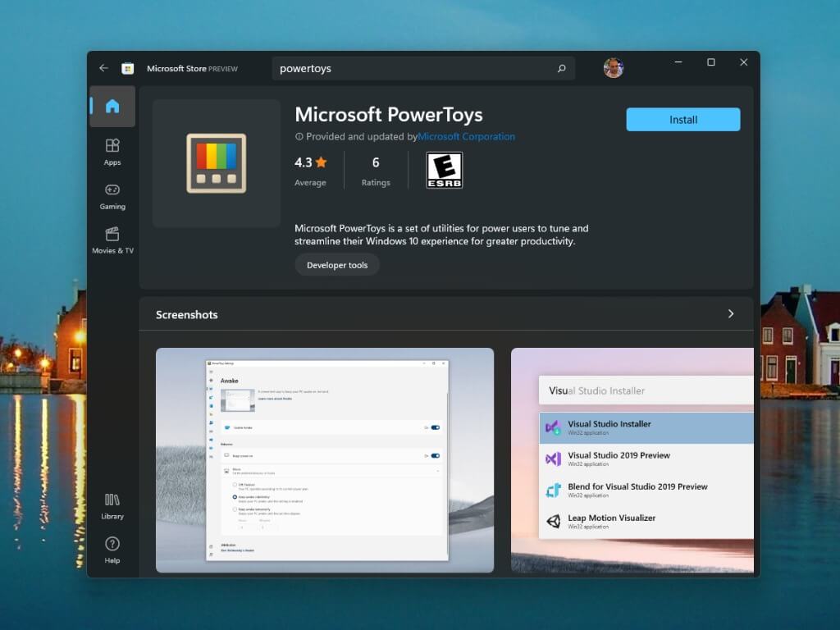Expand Screenshots section with chevron arrow

(730, 314)
